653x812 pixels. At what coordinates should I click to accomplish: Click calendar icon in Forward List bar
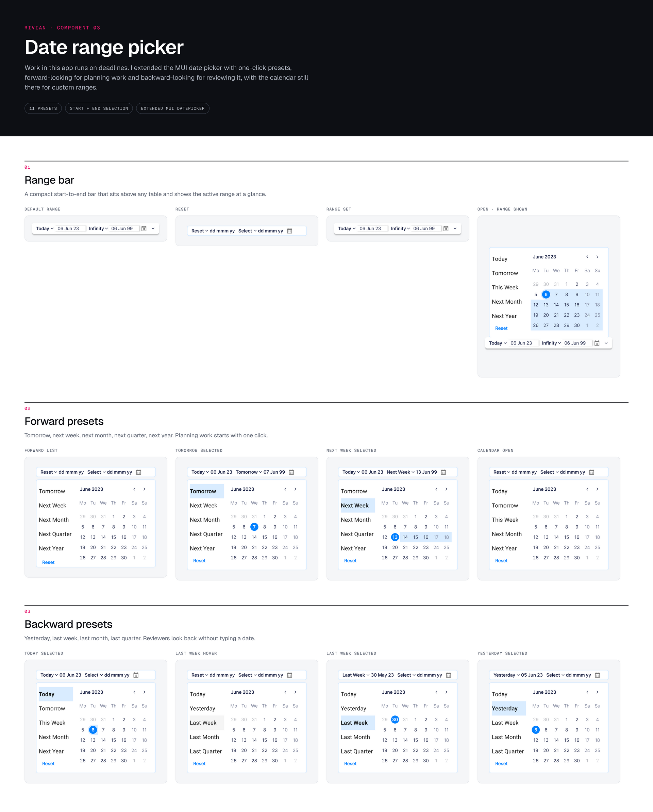pyautogui.click(x=139, y=472)
